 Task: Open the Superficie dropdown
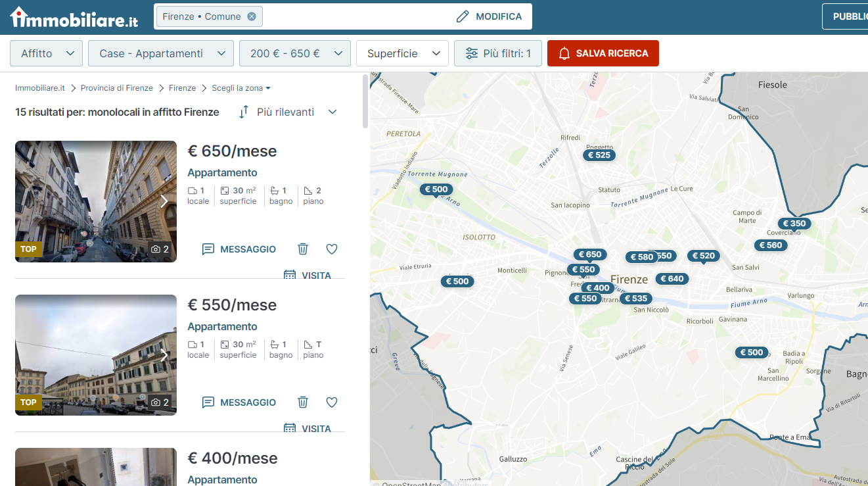pos(402,53)
